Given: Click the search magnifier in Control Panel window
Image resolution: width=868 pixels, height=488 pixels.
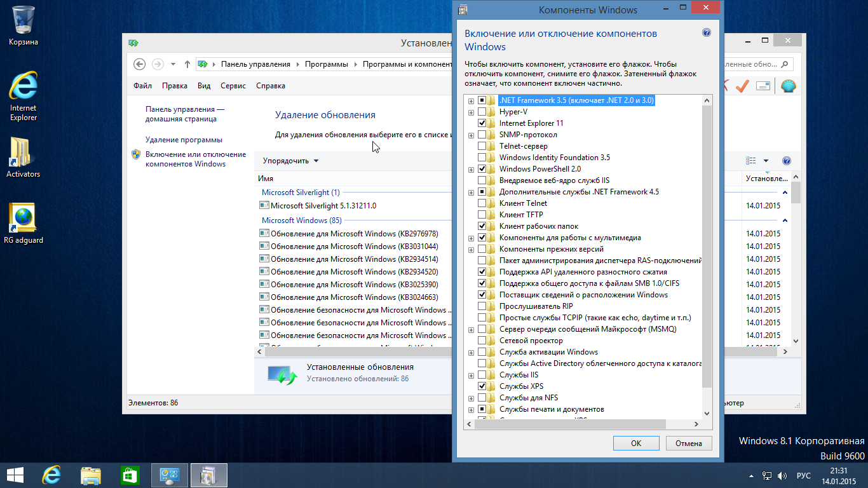Looking at the screenshot, I should 785,64.
